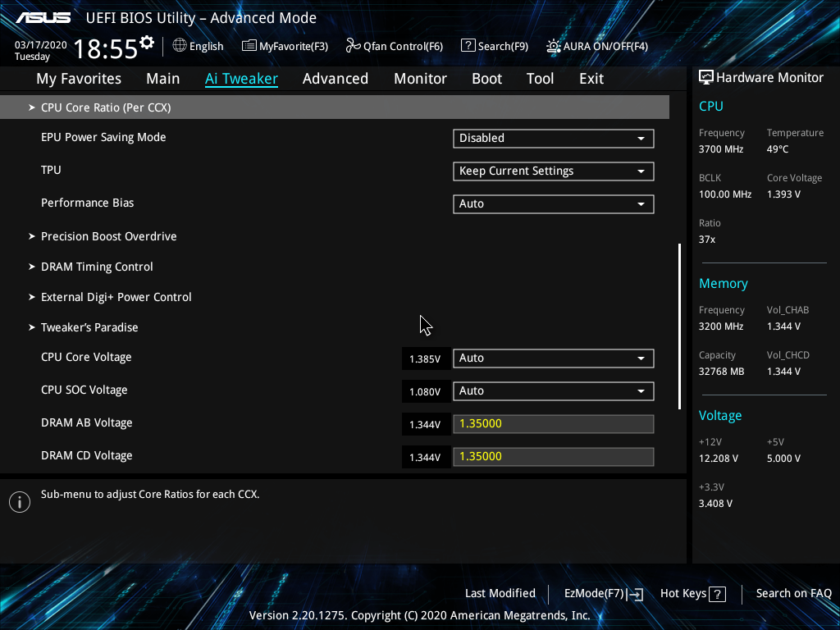The height and width of the screenshot is (630, 840).
Task: Click the Memory section heading
Action: tap(724, 284)
